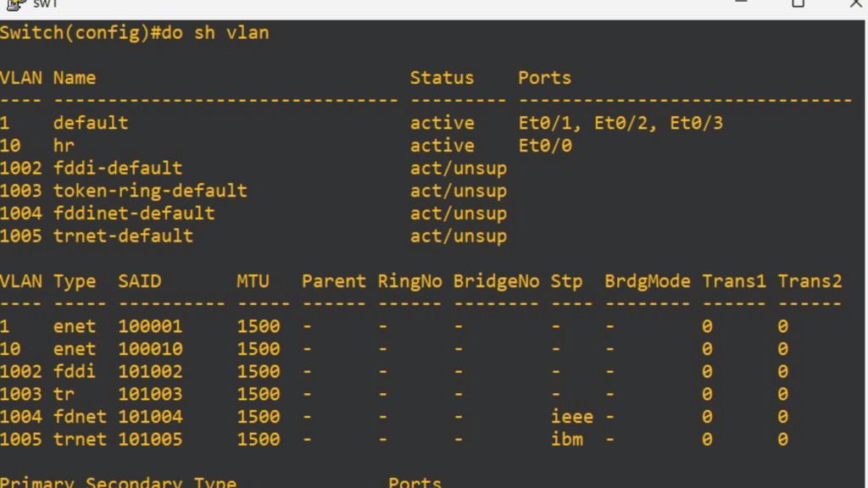
Task: Click the SW1 window title text
Action: pos(45,4)
